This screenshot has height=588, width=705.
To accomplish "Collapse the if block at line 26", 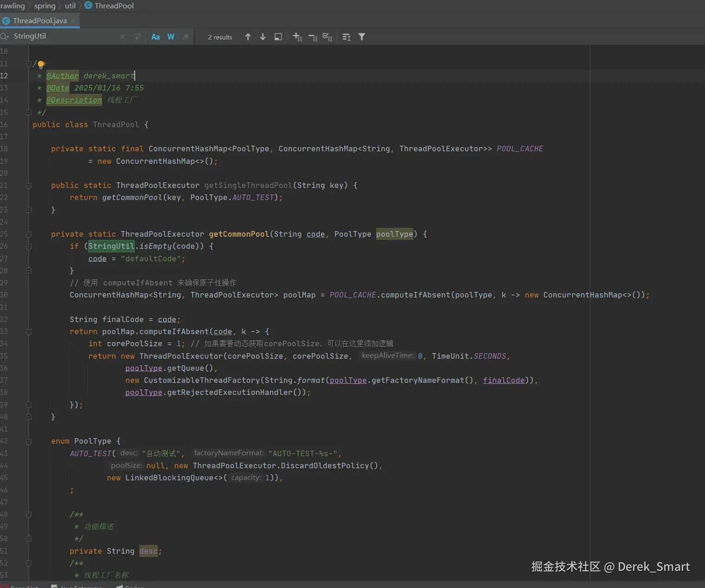I will pos(29,246).
